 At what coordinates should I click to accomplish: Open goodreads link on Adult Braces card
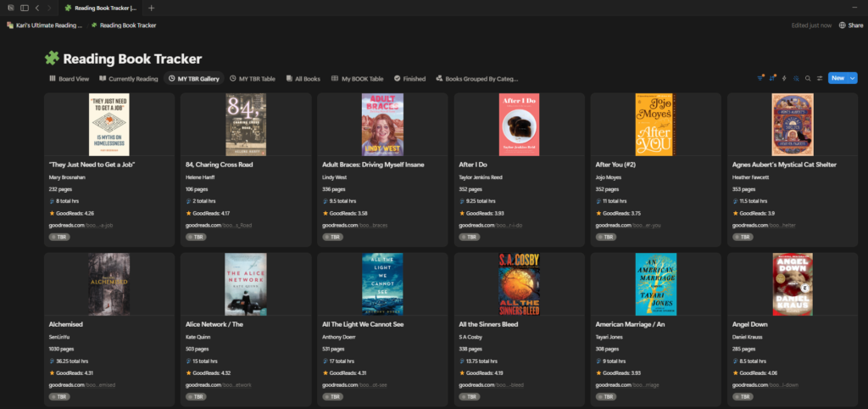(x=355, y=225)
